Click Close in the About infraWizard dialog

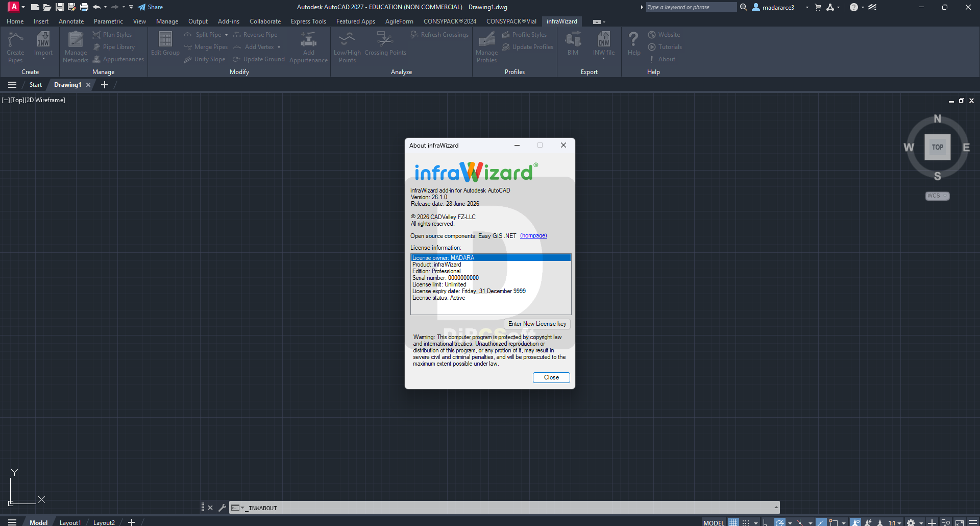click(x=551, y=377)
